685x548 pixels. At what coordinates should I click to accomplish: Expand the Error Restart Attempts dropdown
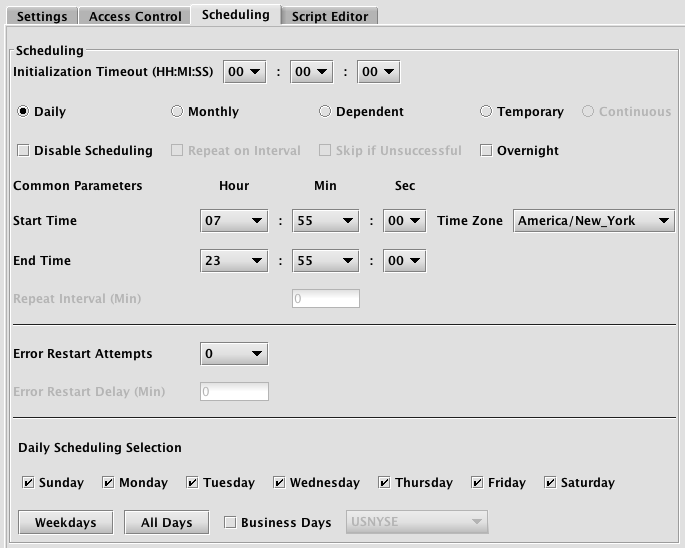tap(234, 353)
